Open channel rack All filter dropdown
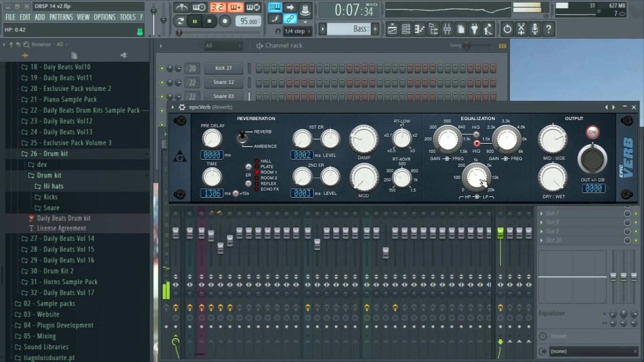Image resolution: width=644 pixels, height=362 pixels. (x=223, y=46)
